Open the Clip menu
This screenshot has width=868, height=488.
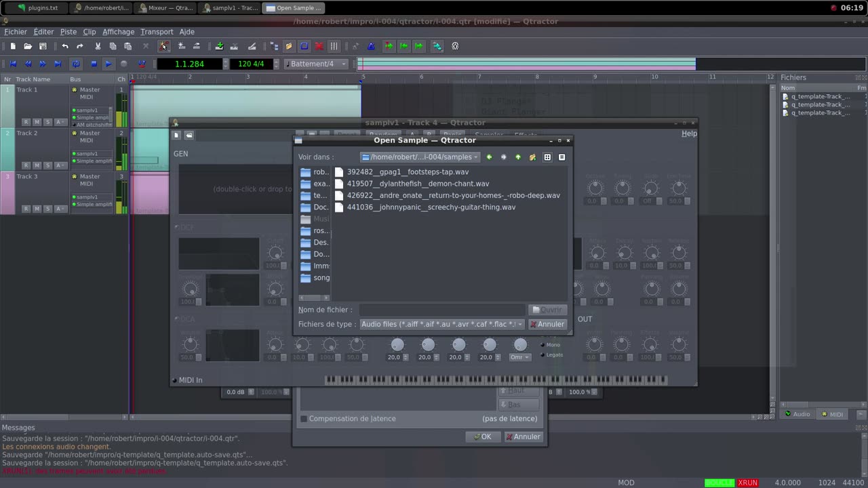pos(90,32)
